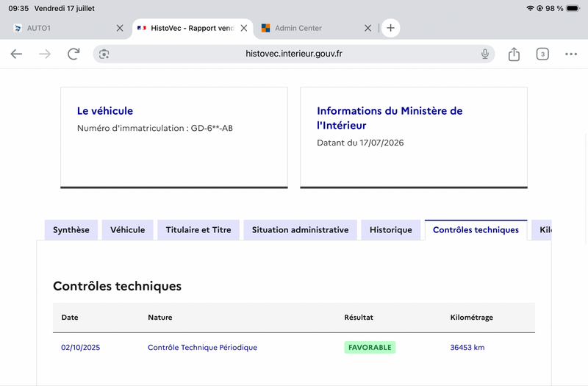Image resolution: width=588 pixels, height=386 pixels.
Task: Tap the battery indicator in status bar
Action: [573, 8]
